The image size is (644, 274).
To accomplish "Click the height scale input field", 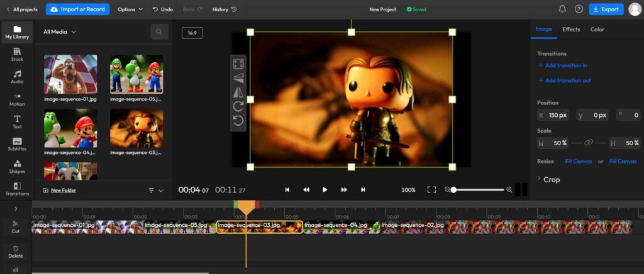I will coord(625,143).
